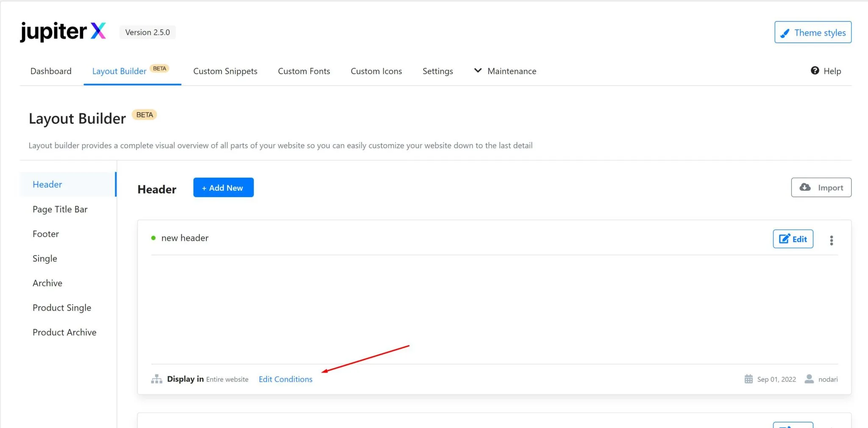868x428 pixels.
Task: Click the Import cloud download icon
Action: pos(805,187)
